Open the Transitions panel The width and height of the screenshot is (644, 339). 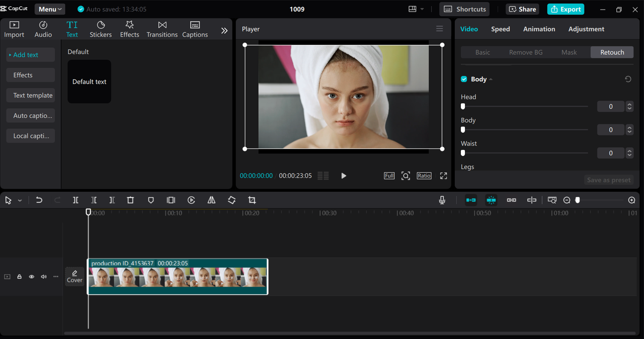pyautogui.click(x=162, y=29)
